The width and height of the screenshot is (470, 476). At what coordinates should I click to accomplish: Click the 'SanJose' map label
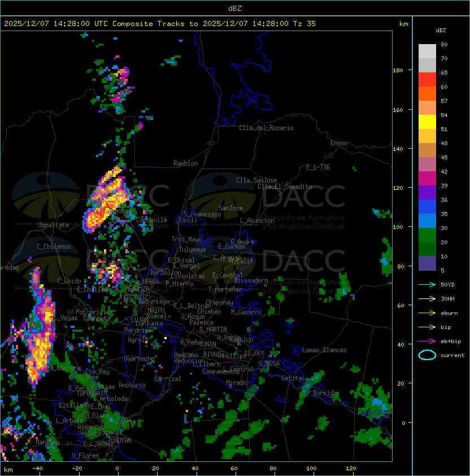[230, 208]
